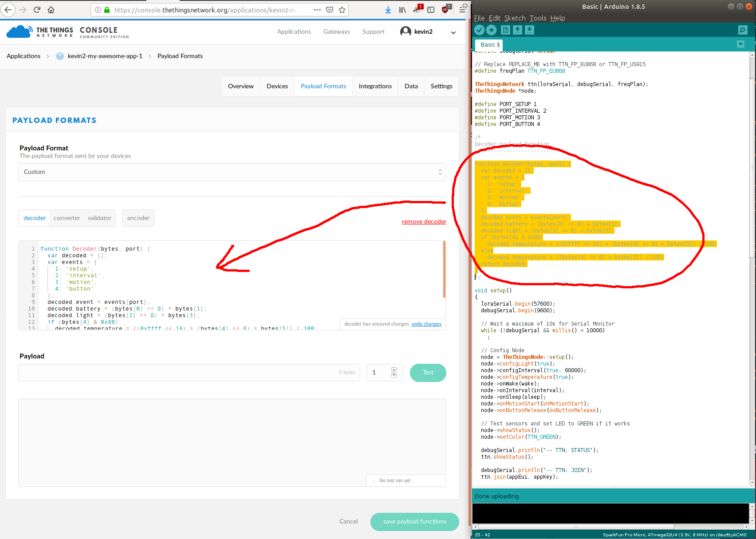Switch to the Devices tab
Viewport: 756px width, 539px height.
277,86
